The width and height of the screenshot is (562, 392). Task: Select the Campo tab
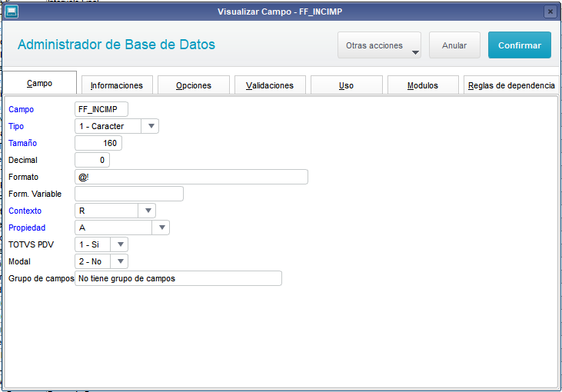39,83
